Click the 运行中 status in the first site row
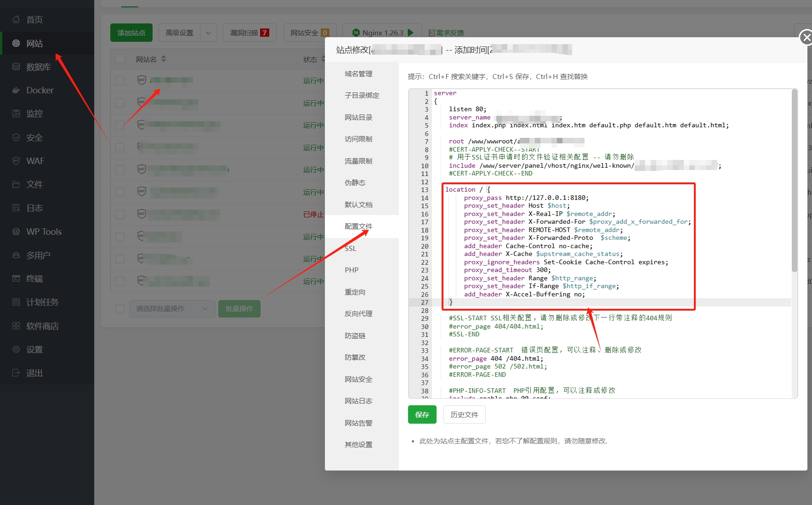 [313, 80]
